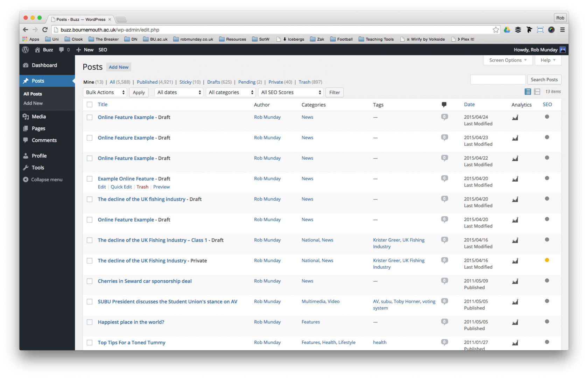588x378 pixels.
Task: Open analytics chart for Cherries in Seward post
Action: (x=515, y=281)
